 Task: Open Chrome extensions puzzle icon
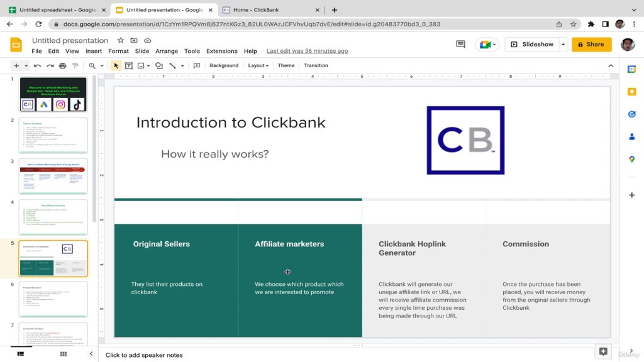(x=591, y=25)
